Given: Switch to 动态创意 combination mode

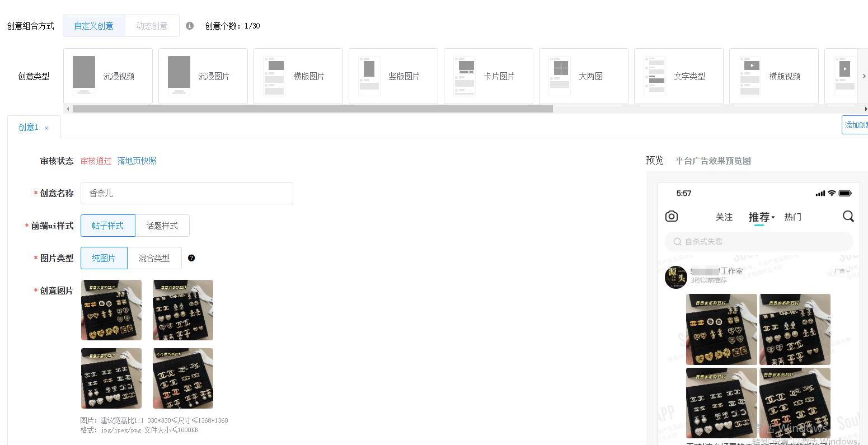Looking at the screenshot, I should pyautogui.click(x=152, y=26).
